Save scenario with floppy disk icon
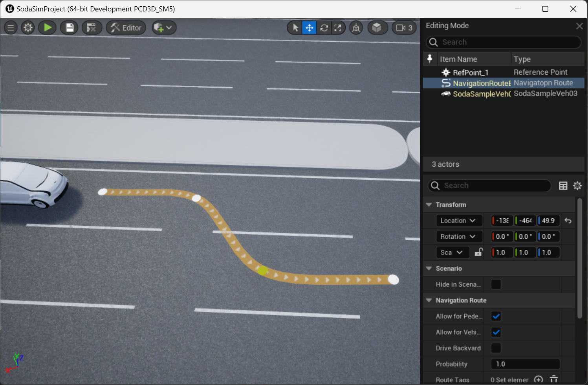 point(70,28)
